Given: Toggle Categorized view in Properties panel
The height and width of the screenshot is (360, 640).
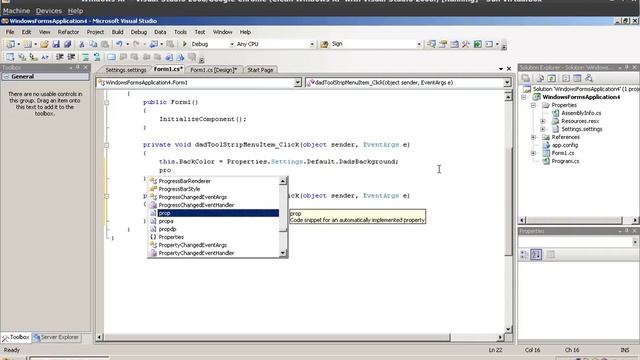Looking at the screenshot, I should pyautogui.click(x=524, y=254).
